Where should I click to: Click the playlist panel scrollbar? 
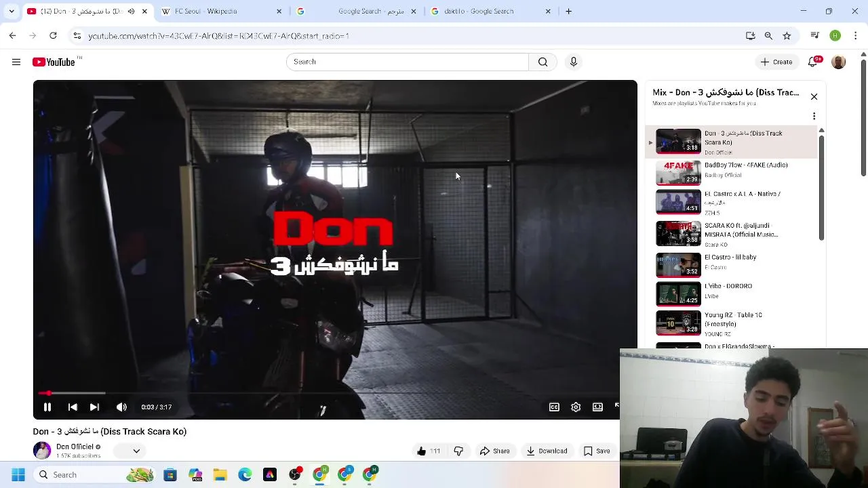tap(821, 186)
